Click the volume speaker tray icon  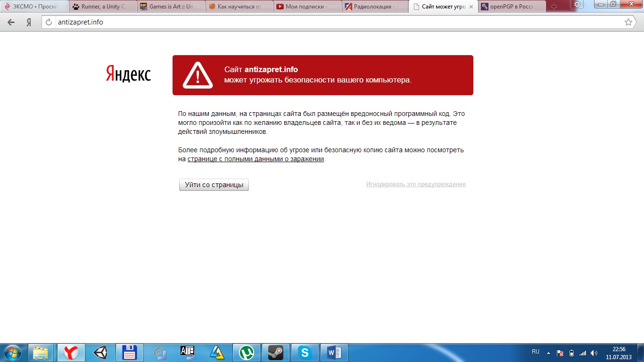pyautogui.click(x=594, y=353)
